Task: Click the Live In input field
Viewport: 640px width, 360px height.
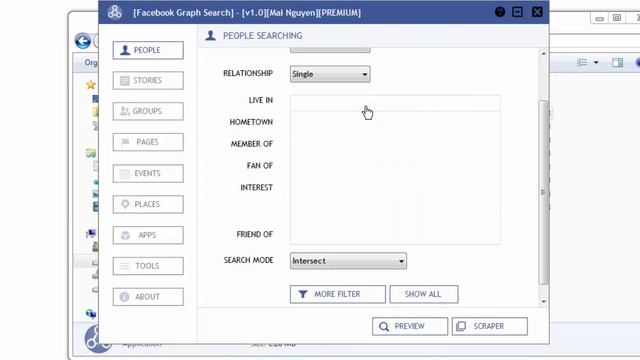Action: pyautogui.click(x=395, y=103)
